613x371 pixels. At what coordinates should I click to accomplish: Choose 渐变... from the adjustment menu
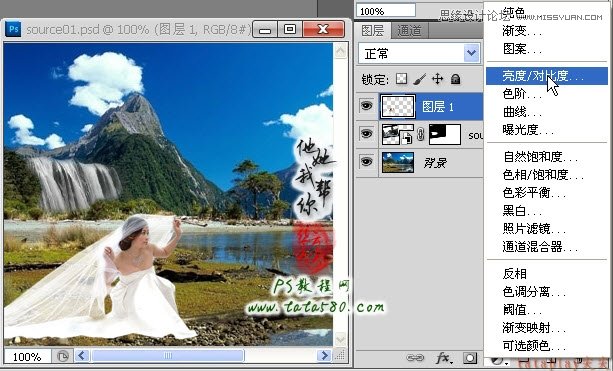[546, 31]
